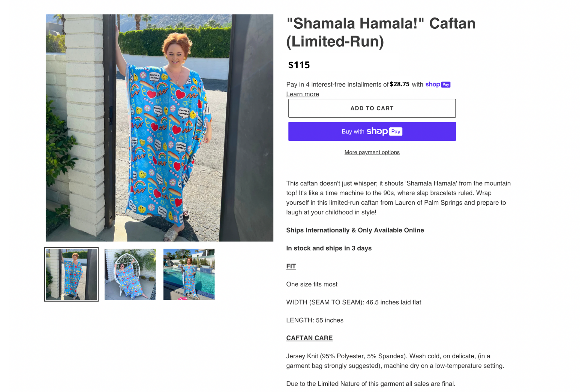The height and width of the screenshot is (392, 588).
Task: Click the $28.75 installment amount
Action: point(400,84)
